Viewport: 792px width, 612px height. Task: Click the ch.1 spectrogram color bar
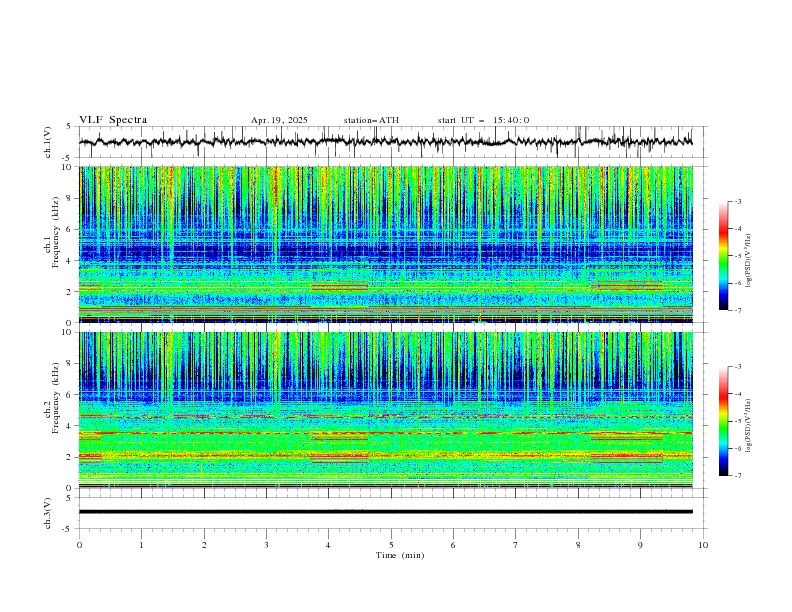click(724, 256)
